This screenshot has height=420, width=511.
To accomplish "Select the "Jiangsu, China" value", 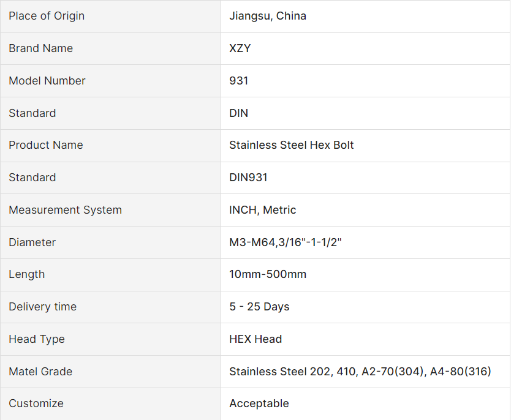I will (x=268, y=16).
